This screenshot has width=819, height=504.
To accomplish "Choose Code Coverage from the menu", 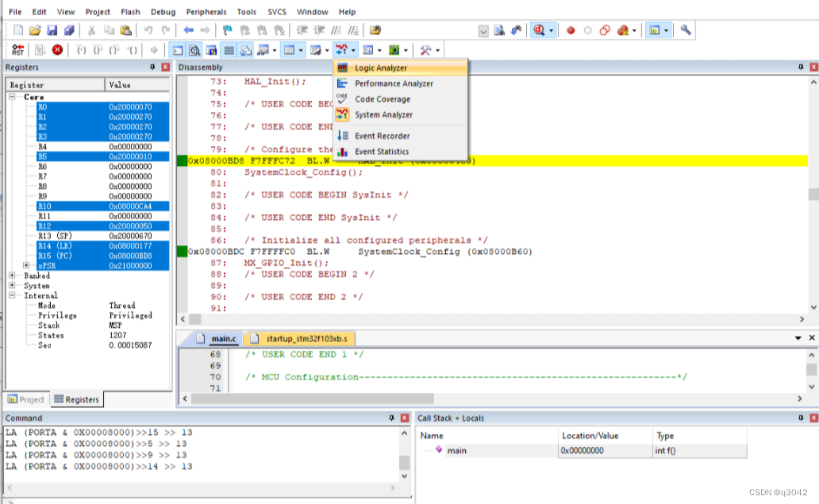I will tap(400, 99).
